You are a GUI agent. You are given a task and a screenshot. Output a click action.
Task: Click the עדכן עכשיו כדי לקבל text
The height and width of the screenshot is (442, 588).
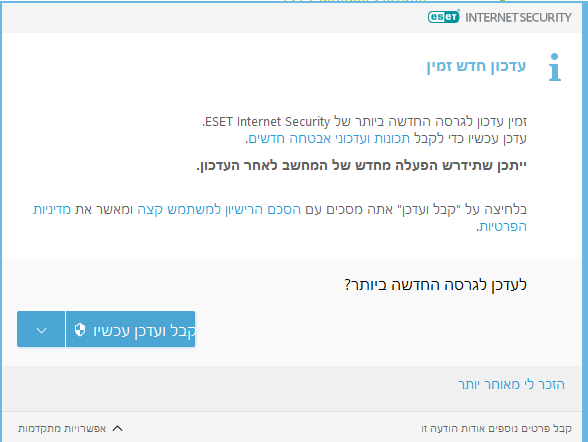(470, 139)
